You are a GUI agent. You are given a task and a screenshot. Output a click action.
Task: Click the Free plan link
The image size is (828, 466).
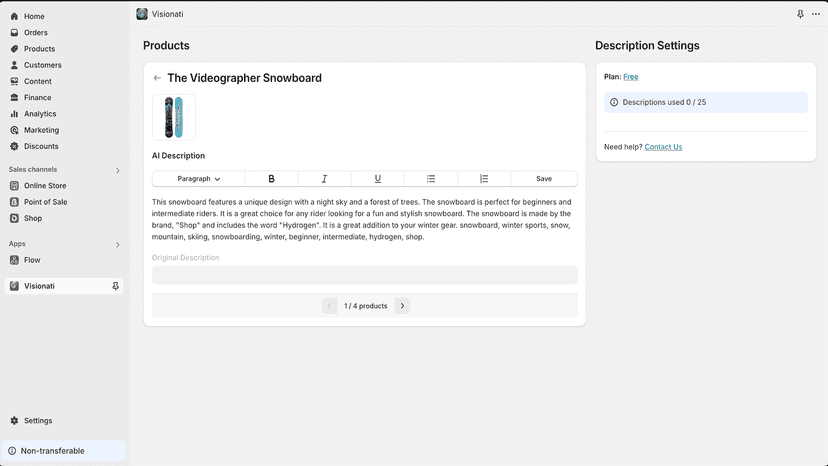[631, 77]
